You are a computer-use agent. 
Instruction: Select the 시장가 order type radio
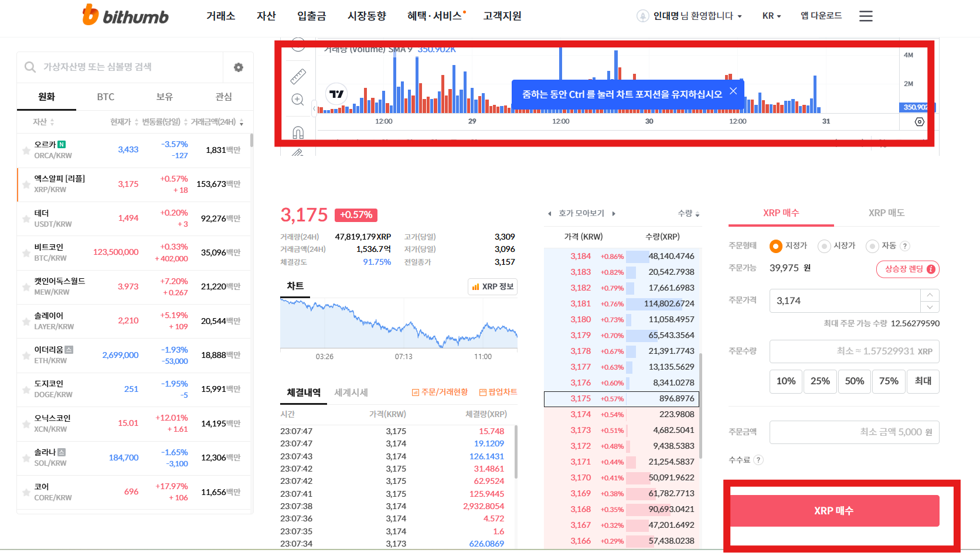824,246
